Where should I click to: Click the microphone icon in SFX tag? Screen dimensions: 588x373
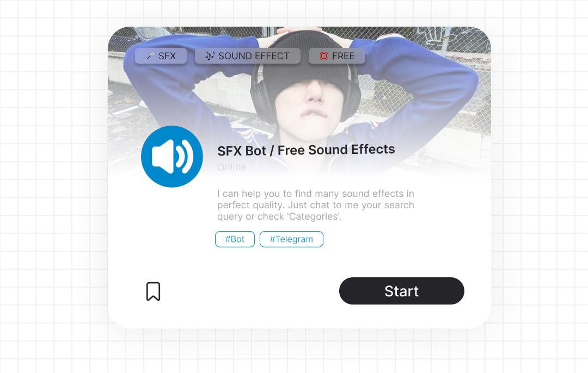[x=150, y=56]
